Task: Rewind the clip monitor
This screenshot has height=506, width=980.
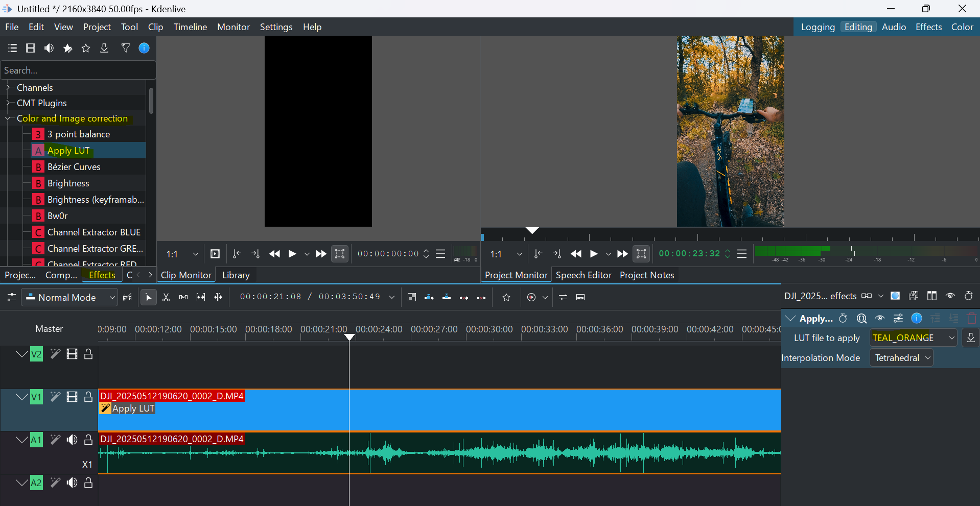Action: click(x=275, y=254)
